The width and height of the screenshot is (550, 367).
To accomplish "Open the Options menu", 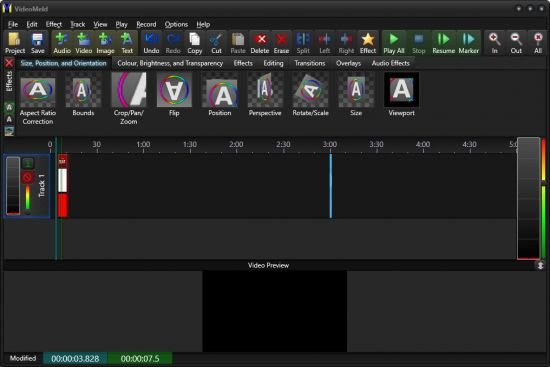I will tap(176, 24).
